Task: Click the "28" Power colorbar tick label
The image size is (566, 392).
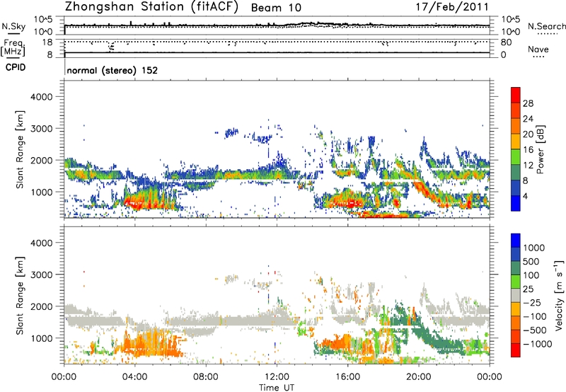Action: click(528, 103)
